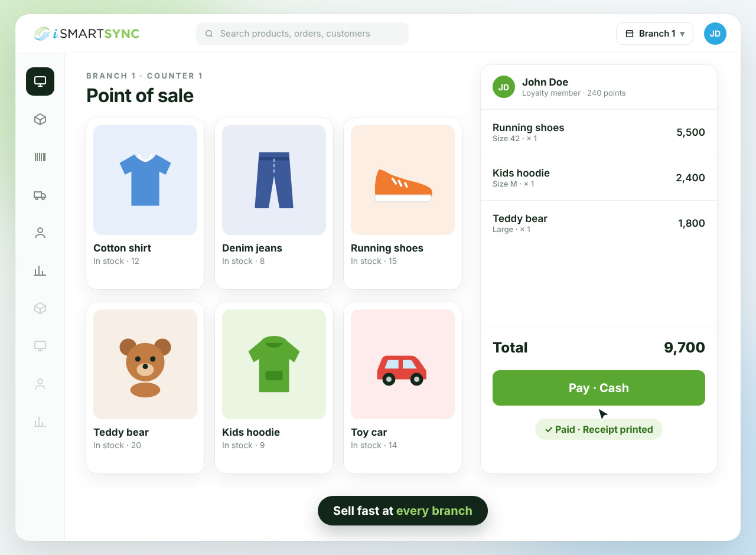Click the BRANCH 1 · COUNTER 1 label
756x555 pixels.
pos(145,76)
